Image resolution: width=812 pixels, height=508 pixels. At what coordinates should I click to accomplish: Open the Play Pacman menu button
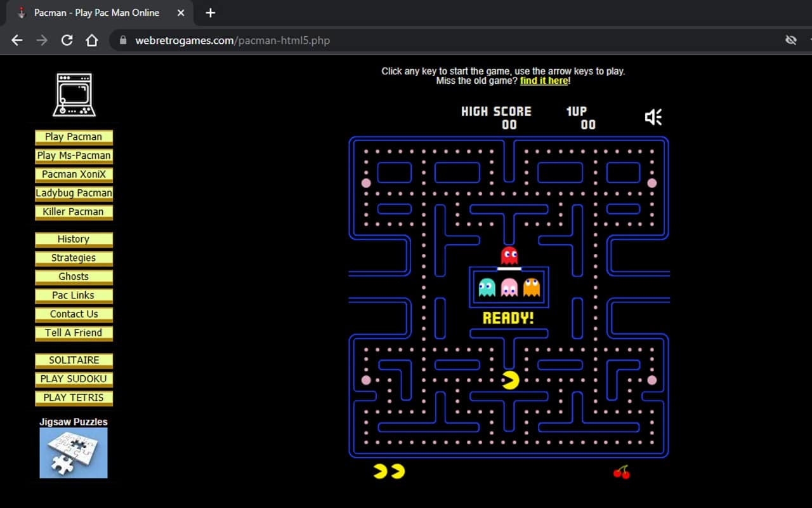pyautogui.click(x=74, y=137)
